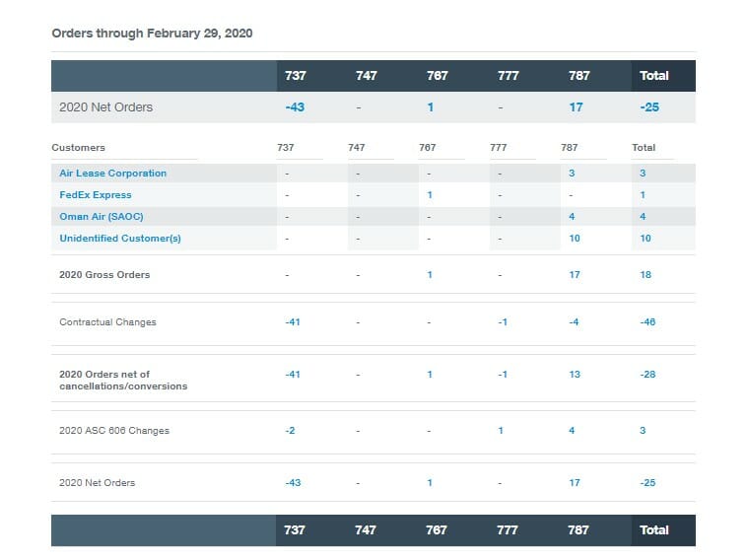Click 13 in Orders net of cancellations row
Screen dimensions: 747x560
pos(575,375)
